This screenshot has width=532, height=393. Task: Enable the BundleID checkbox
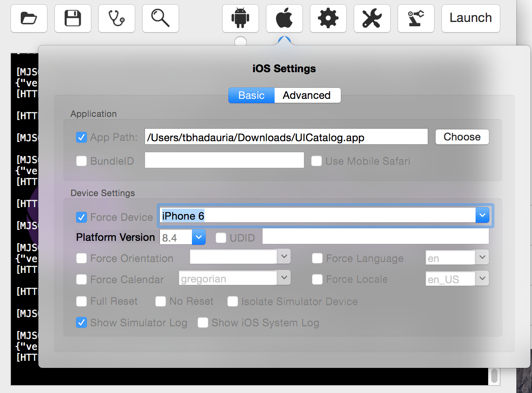(81, 161)
